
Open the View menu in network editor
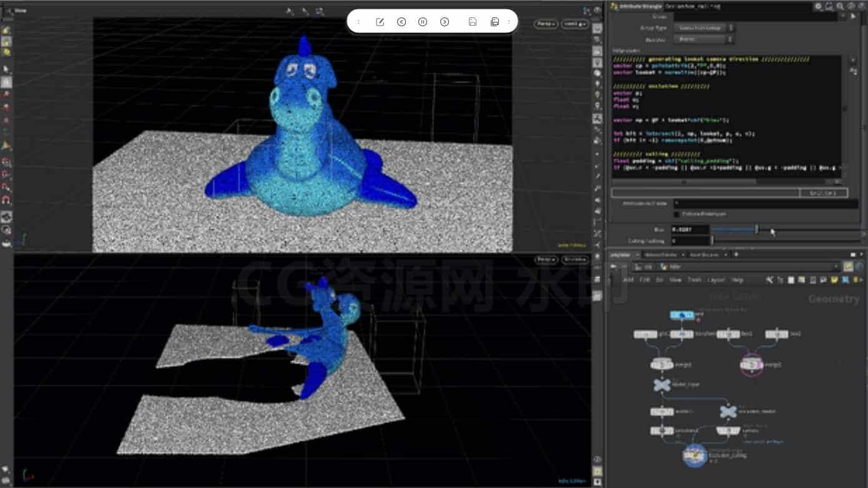click(x=675, y=280)
